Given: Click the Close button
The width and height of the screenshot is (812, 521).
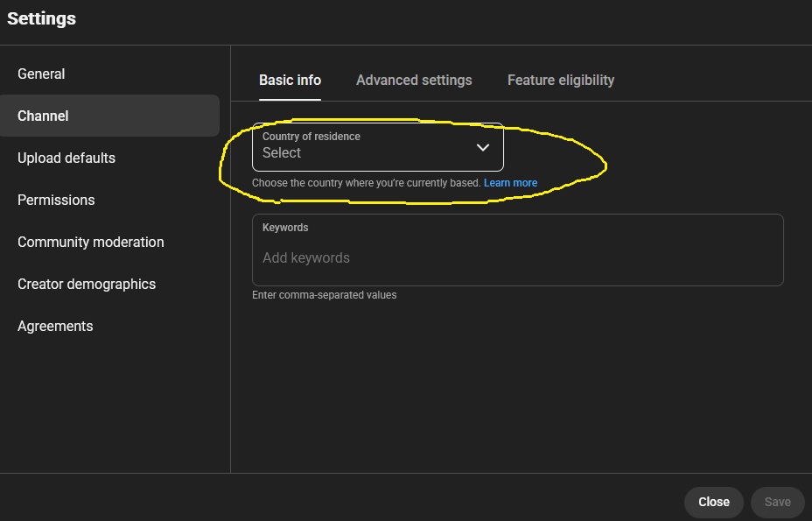Looking at the screenshot, I should [x=714, y=502].
